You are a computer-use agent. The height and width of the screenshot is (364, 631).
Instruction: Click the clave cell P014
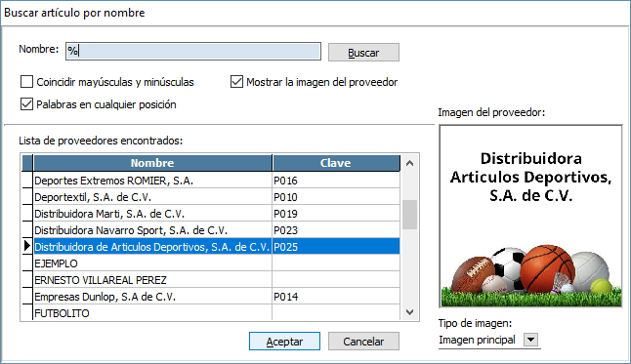336,297
